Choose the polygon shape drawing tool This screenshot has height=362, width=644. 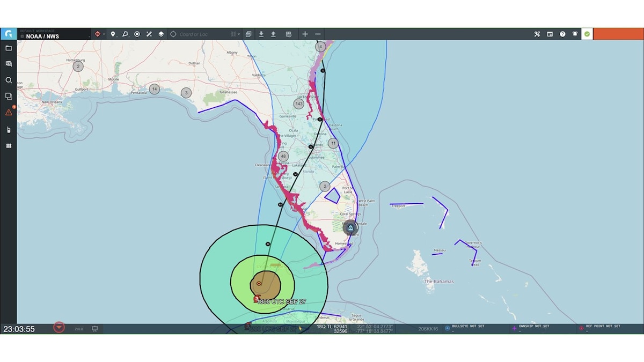tap(125, 34)
